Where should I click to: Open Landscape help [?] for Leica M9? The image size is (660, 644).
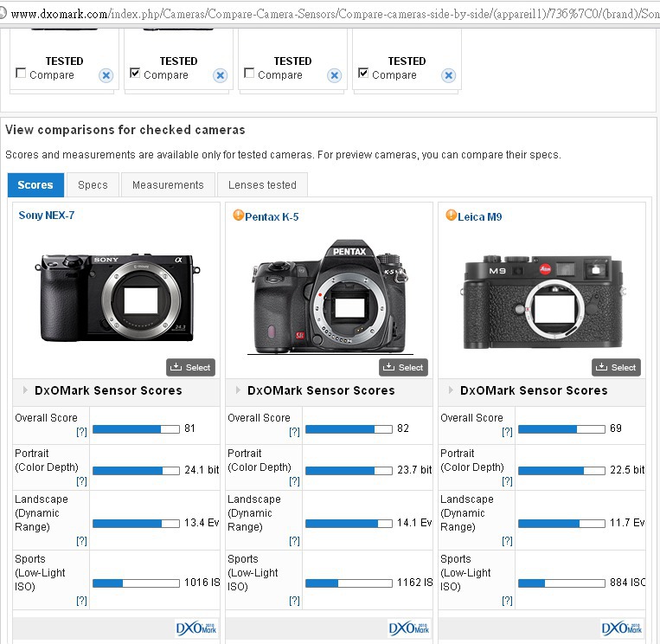pyautogui.click(x=507, y=541)
